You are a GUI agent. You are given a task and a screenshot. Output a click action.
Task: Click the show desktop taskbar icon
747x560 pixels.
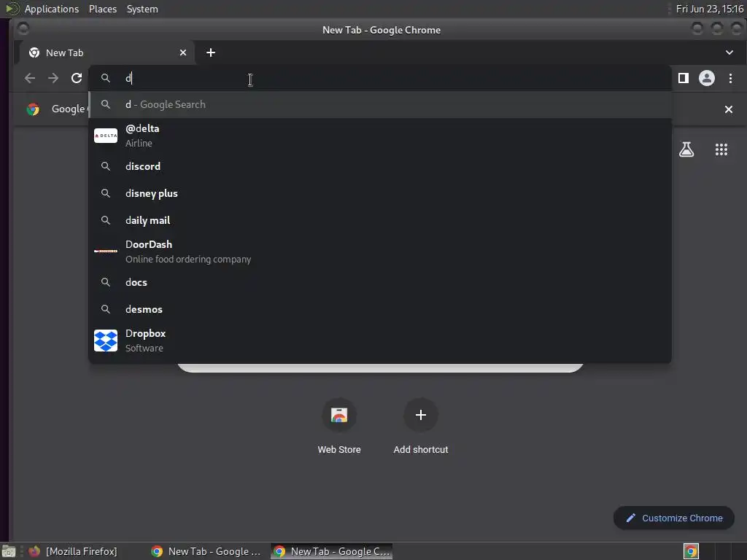pyautogui.click(x=9, y=551)
